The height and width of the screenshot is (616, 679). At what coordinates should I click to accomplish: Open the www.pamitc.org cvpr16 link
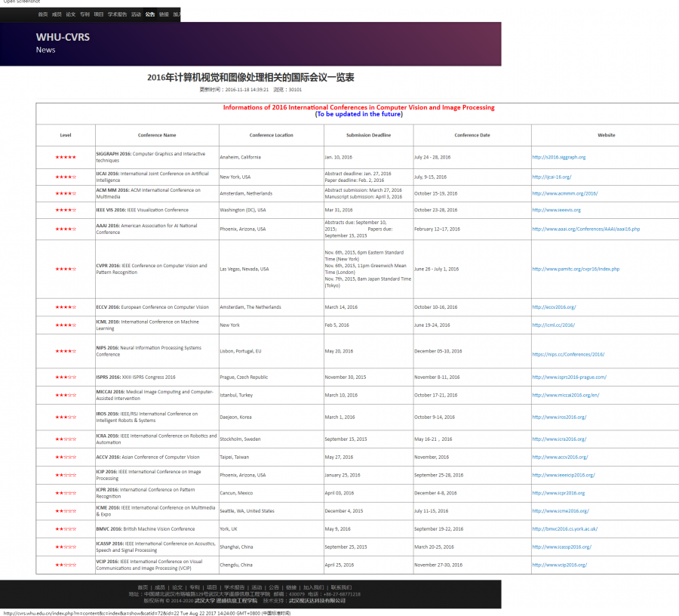[x=576, y=269]
